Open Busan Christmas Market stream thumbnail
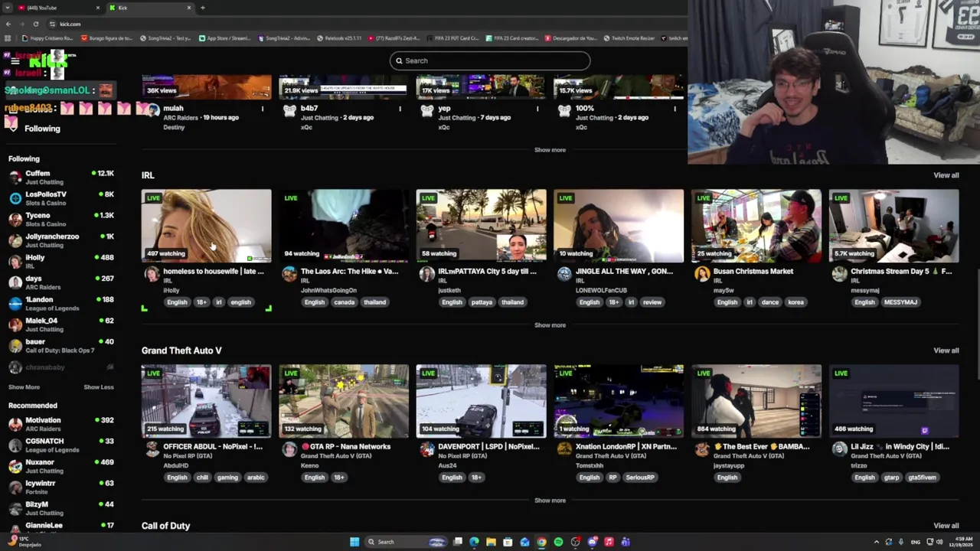Viewport: 980px width, 551px height. pos(756,226)
